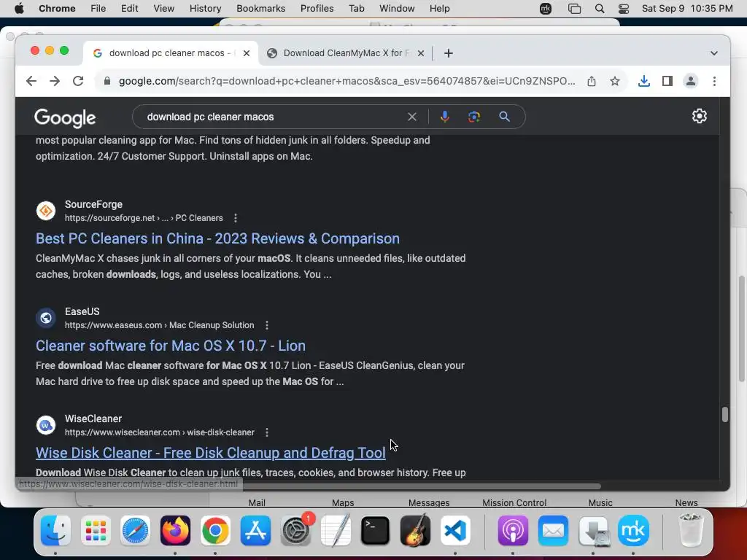View site info padlock icon
The height and width of the screenshot is (560, 747).
(107, 81)
